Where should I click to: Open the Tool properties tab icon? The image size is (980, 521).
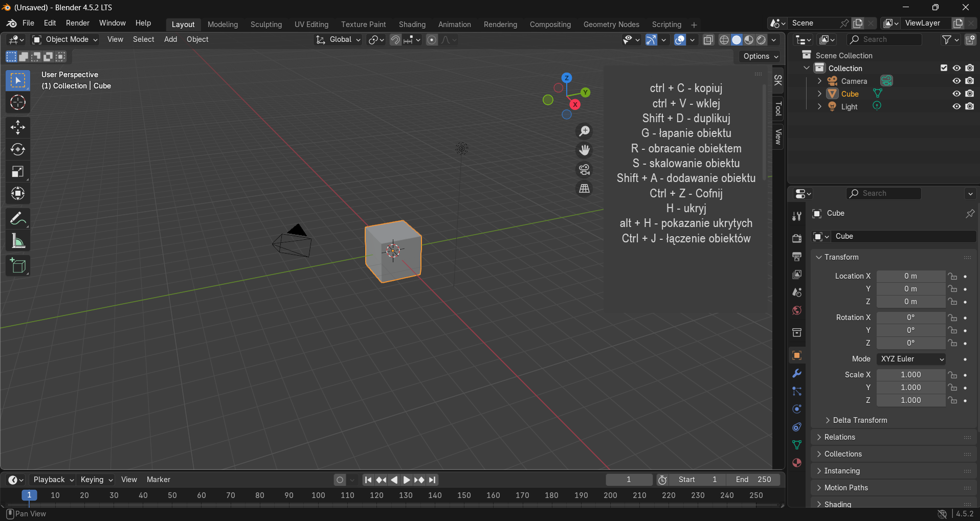[x=797, y=216]
